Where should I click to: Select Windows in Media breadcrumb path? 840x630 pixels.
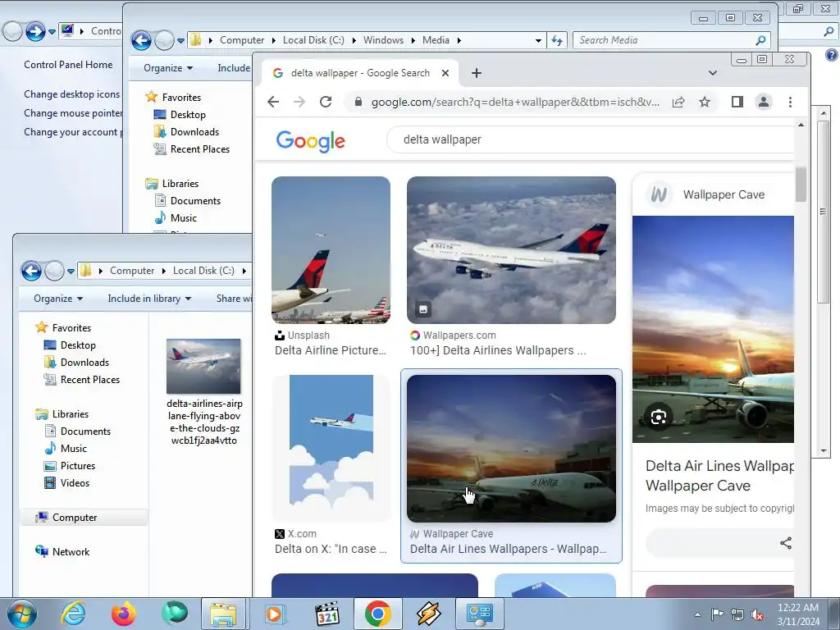[383, 40]
